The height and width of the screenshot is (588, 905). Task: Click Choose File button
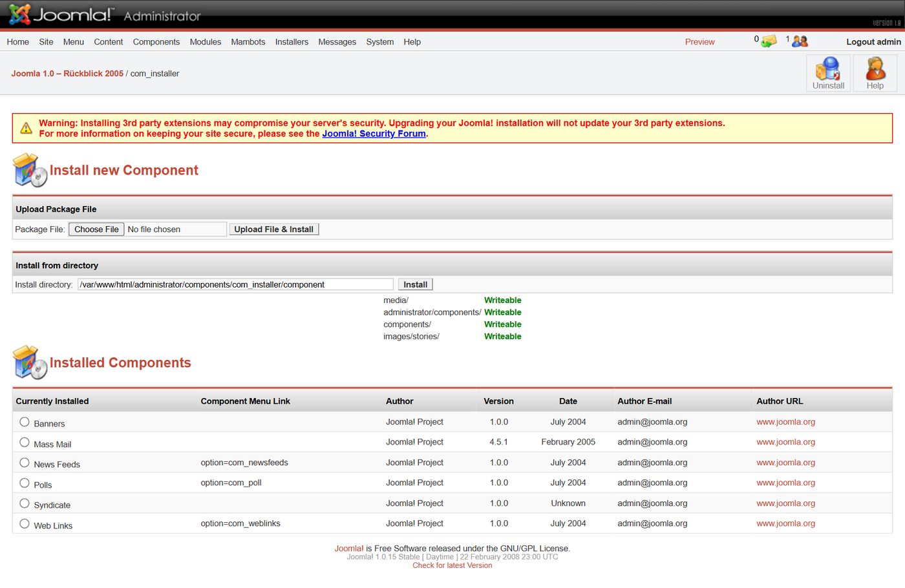click(x=96, y=229)
